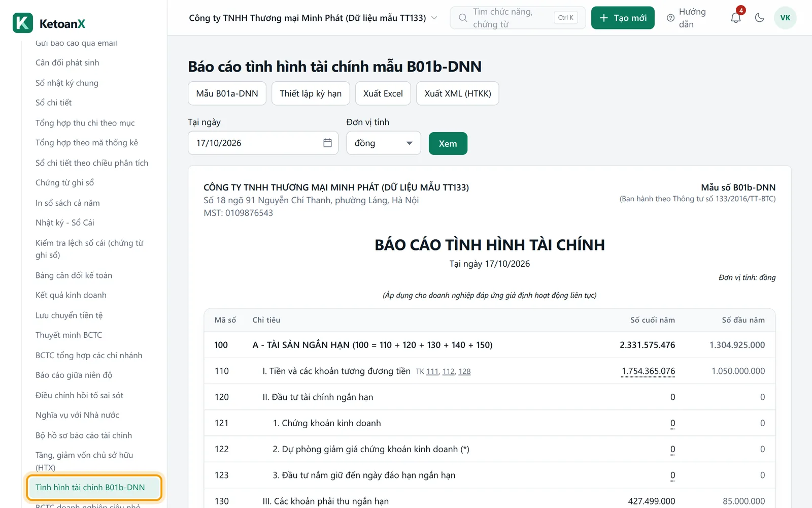Click the Tại ngày date input
812x508 pixels.
pyautogui.click(x=263, y=143)
